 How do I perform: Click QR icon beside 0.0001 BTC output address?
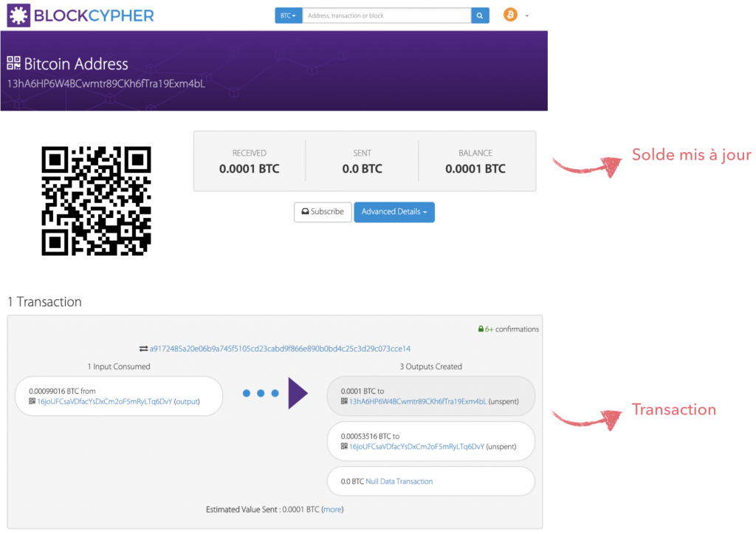point(344,402)
